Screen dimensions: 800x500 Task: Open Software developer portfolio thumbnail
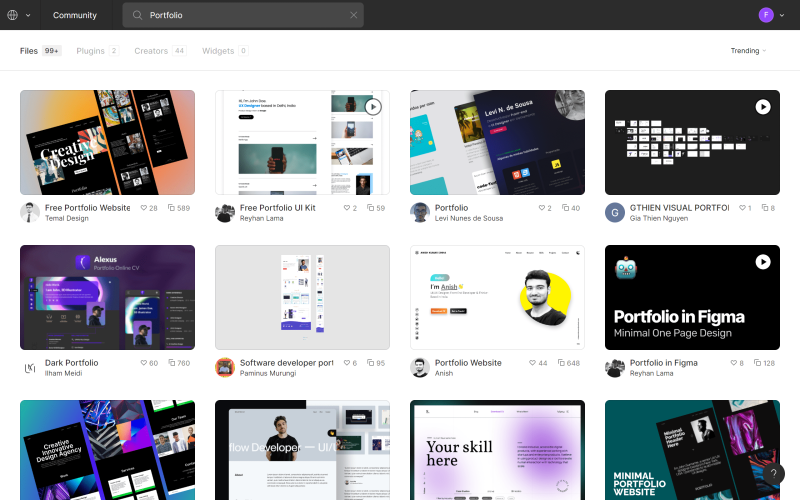(x=302, y=297)
